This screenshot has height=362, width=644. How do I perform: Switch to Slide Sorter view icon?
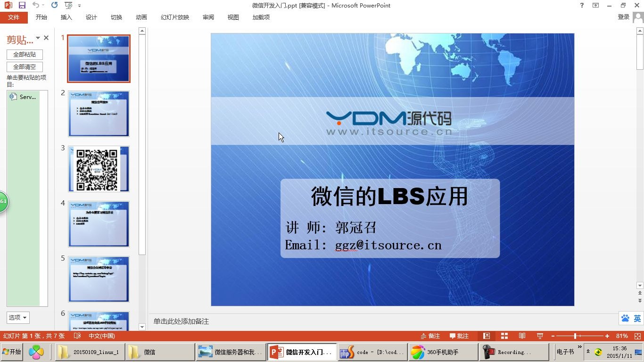504,336
